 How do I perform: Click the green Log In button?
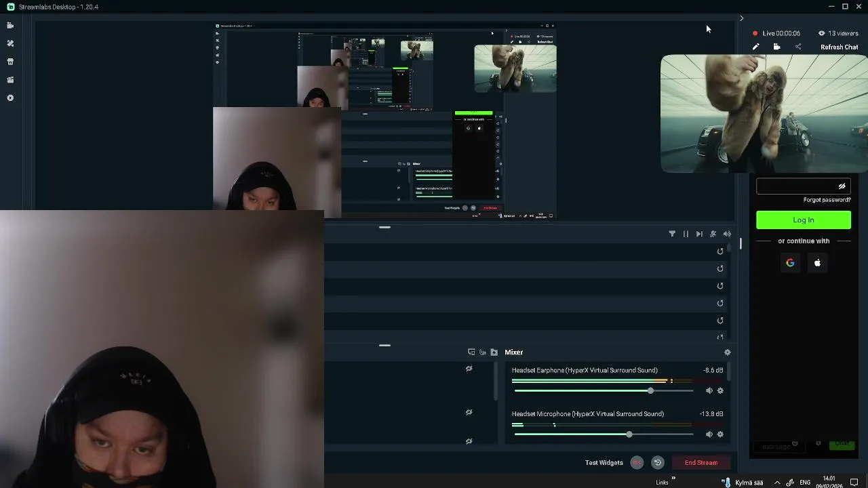pyautogui.click(x=804, y=220)
